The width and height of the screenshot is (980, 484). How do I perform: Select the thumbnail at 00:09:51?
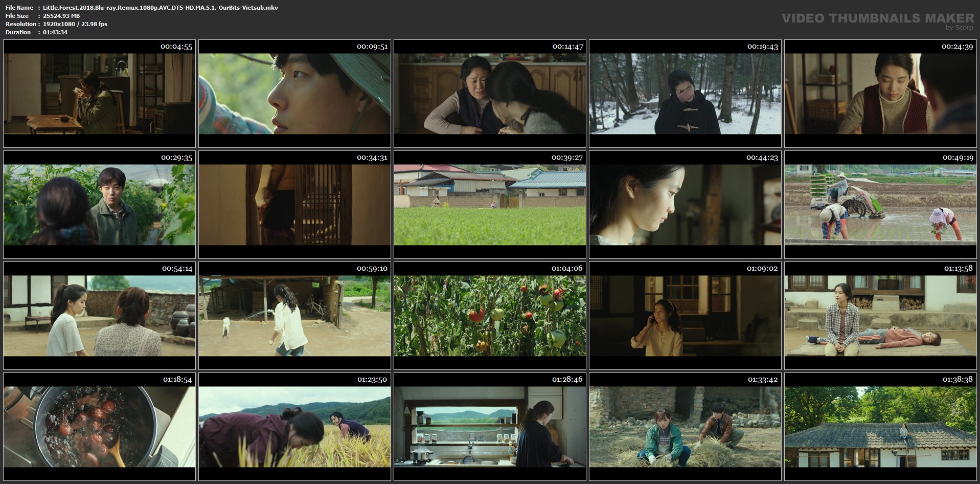[294, 94]
